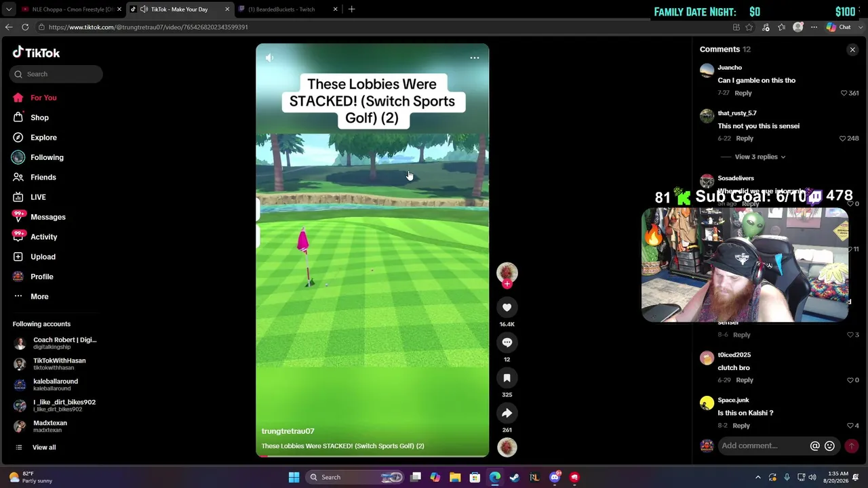
Task: Open Messages in the sidebar
Action: coord(48,217)
